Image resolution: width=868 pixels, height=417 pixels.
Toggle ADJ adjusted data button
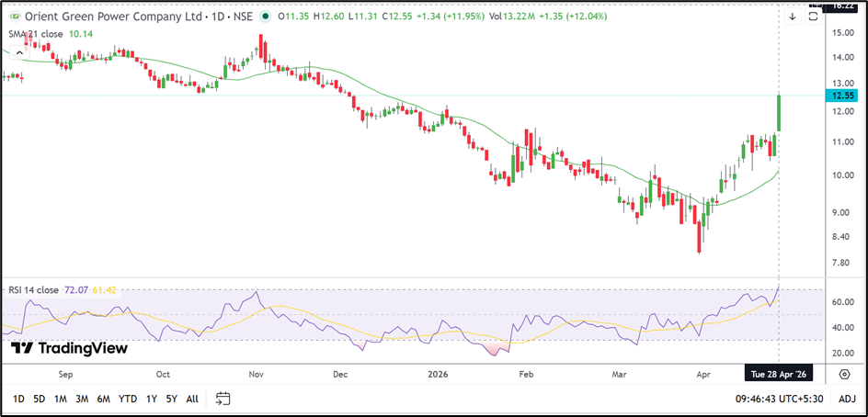pos(847,399)
